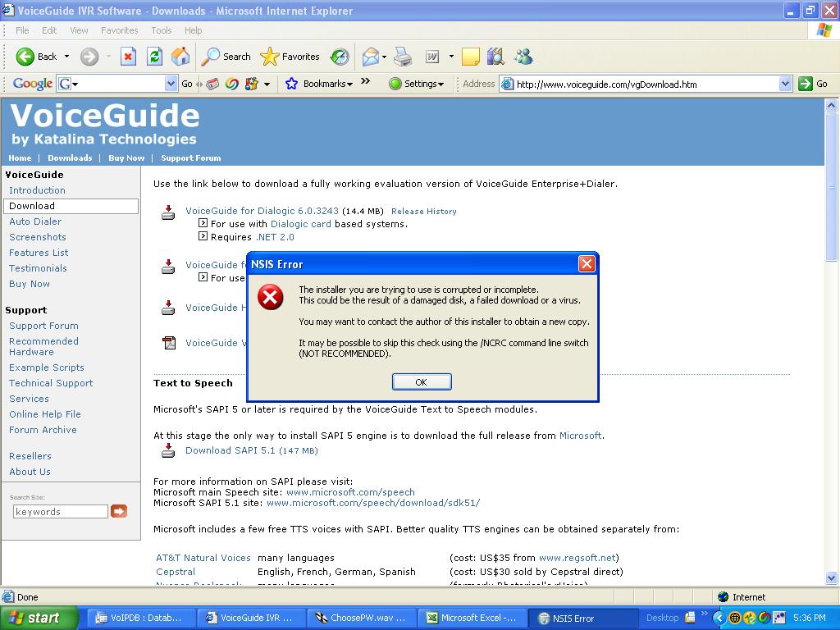Screen dimensions: 840x630
Task: Open the Messenger people icon
Action: (x=523, y=57)
